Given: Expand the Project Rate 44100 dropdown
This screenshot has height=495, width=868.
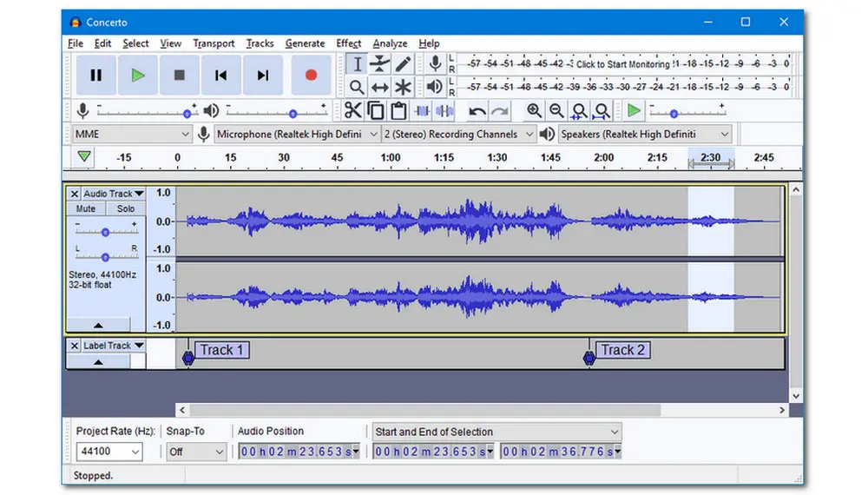Looking at the screenshot, I should 108,452.
